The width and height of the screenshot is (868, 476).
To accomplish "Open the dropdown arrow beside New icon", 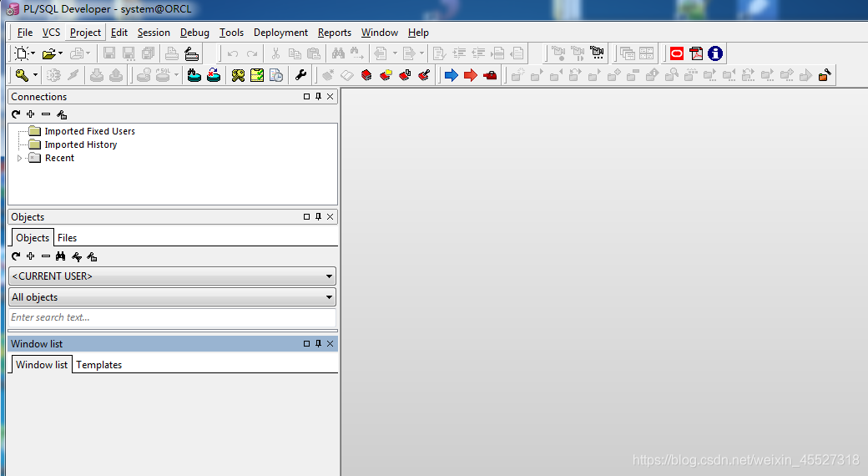I will coord(33,53).
